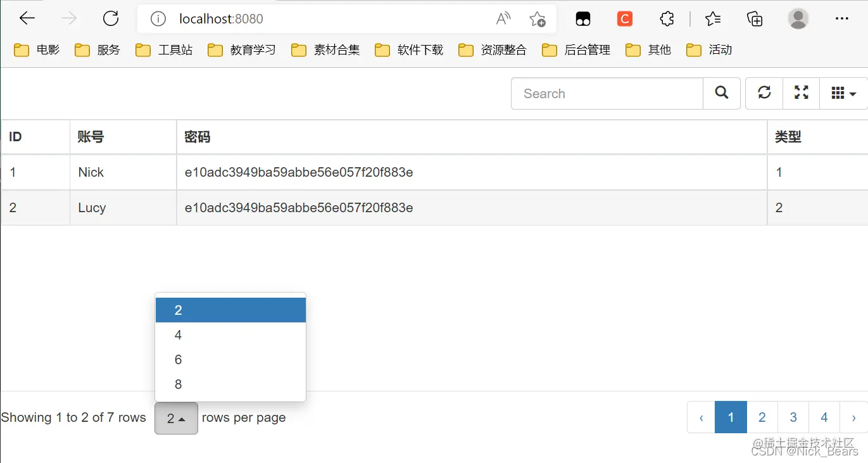Open the browser Extensions puzzle icon

click(x=667, y=18)
